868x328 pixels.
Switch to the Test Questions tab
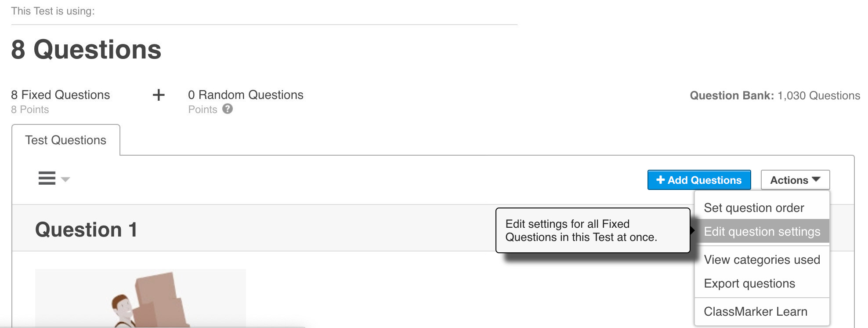[x=66, y=140]
